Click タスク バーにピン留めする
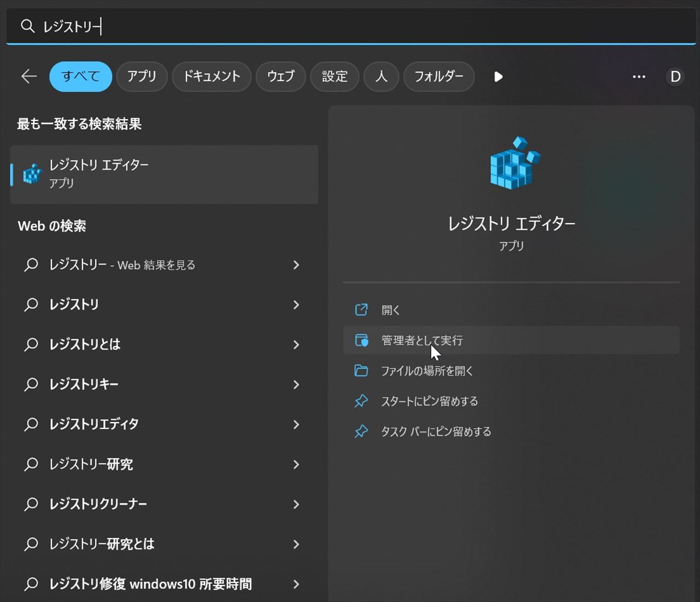This screenshot has width=700, height=602. pyautogui.click(x=511, y=431)
